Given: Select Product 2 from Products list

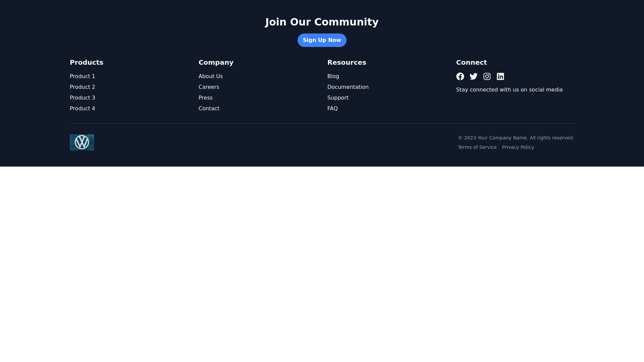Looking at the screenshot, I should pos(82,87).
